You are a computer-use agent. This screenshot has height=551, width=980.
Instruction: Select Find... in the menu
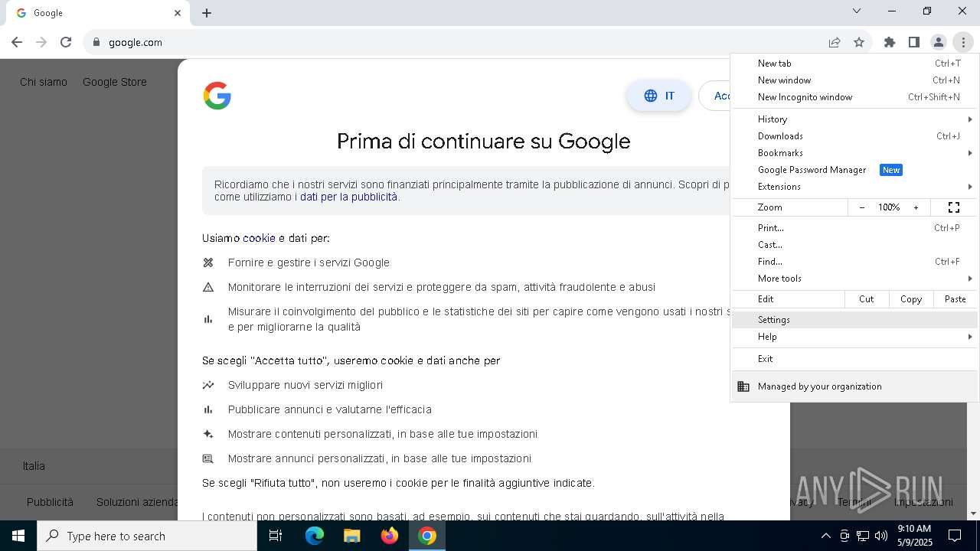855,262
